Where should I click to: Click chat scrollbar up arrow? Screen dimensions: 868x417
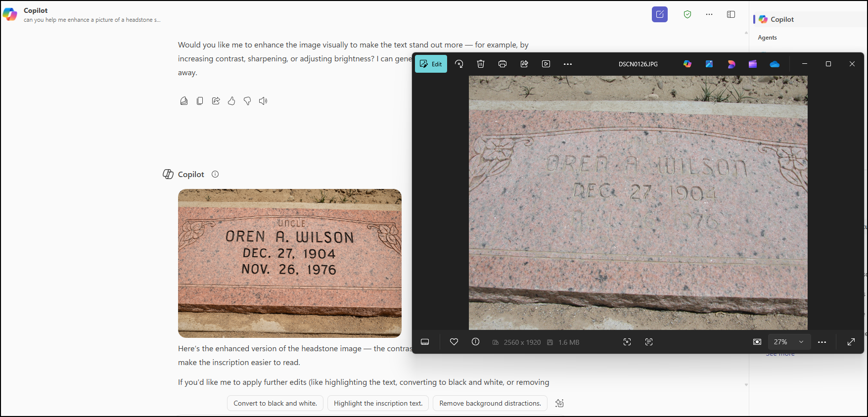(x=746, y=33)
